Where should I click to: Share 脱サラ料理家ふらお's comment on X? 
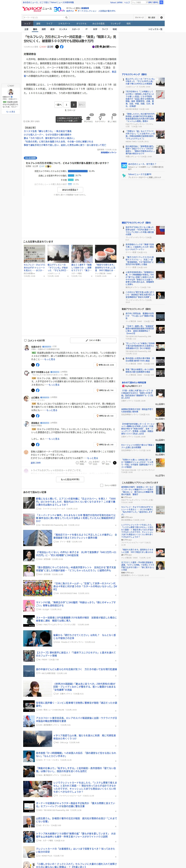33,390
